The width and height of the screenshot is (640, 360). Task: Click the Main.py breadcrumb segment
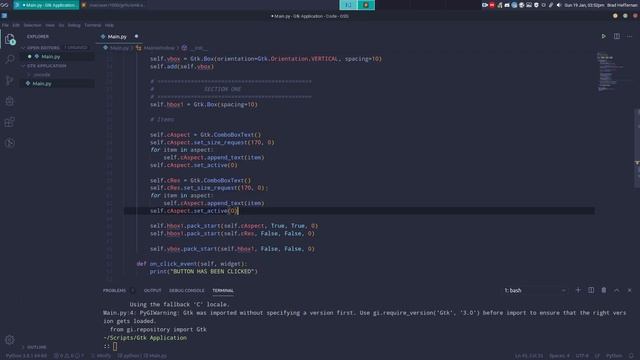pos(116,48)
